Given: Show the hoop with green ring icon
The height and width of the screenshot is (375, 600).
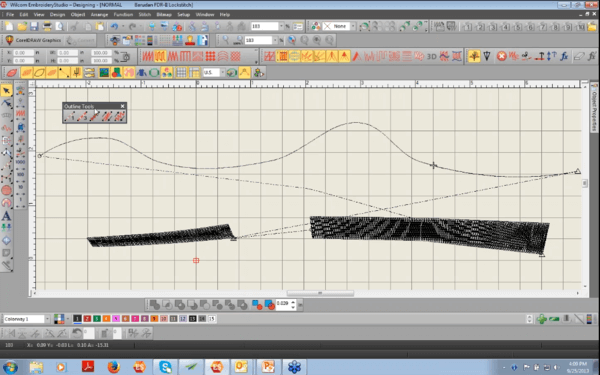Looking at the screenshot, I should (x=154, y=72).
